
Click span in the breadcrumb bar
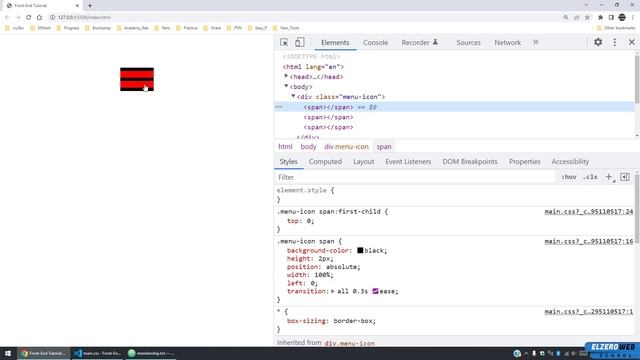pyautogui.click(x=384, y=147)
